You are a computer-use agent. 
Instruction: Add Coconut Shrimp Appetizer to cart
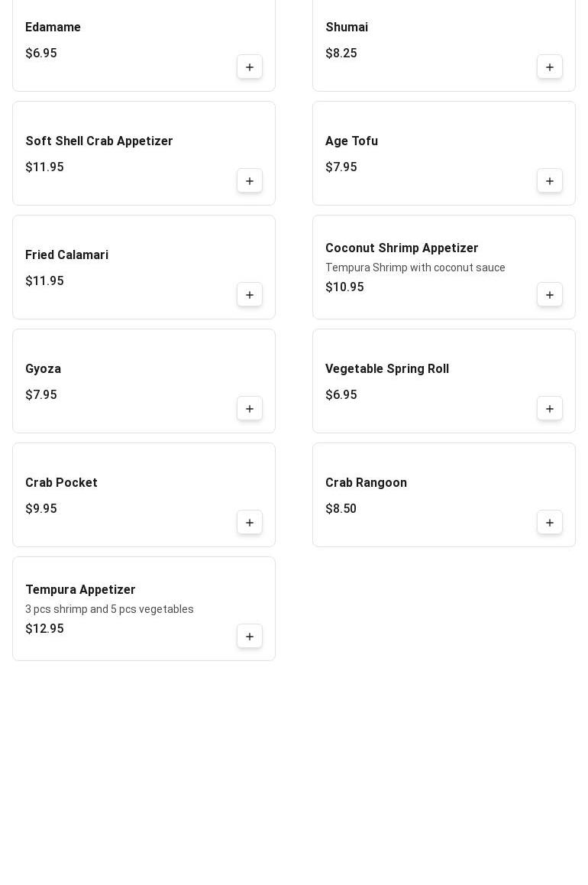click(550, 295)
